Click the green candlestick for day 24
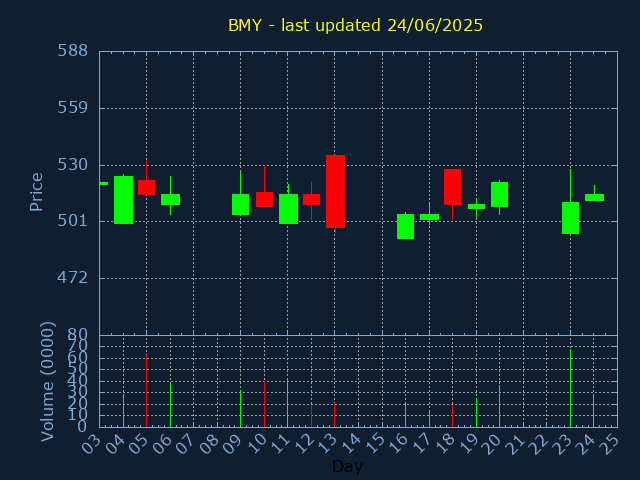 tap(594, 198)
